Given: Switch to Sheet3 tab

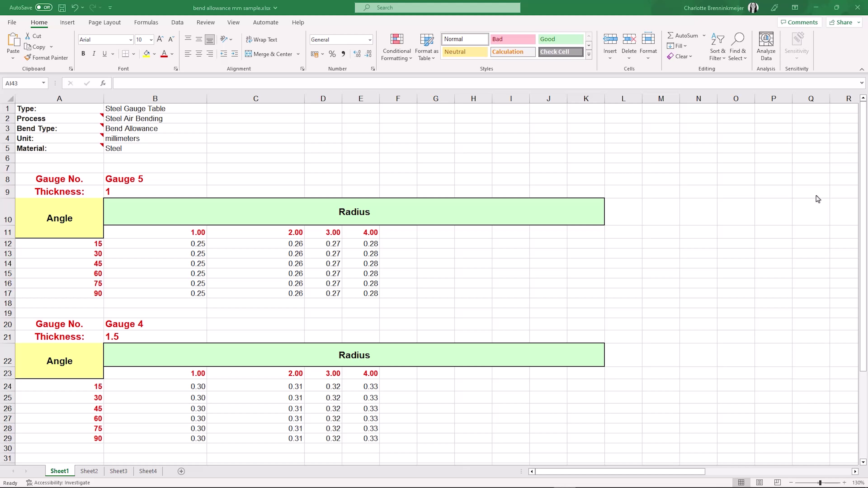Looking at the screenshot, I should 118,471.
